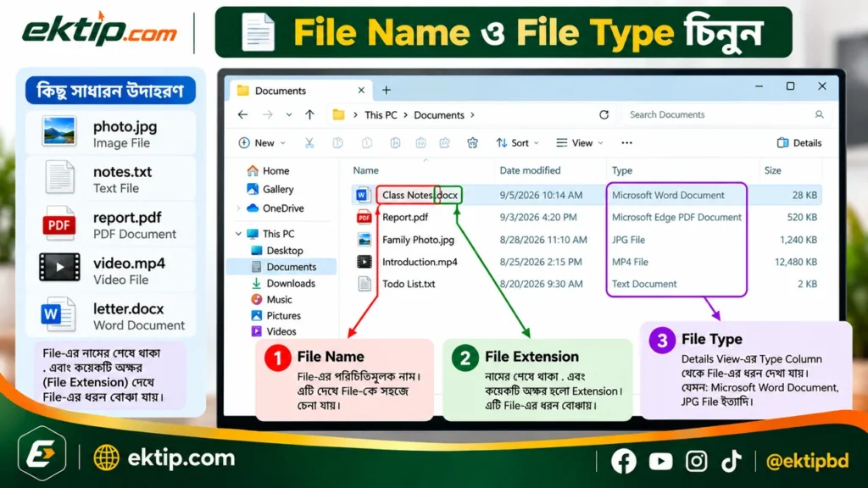Select the Documents window tab
The image size is (868, 488).
(x=299, y=90)
